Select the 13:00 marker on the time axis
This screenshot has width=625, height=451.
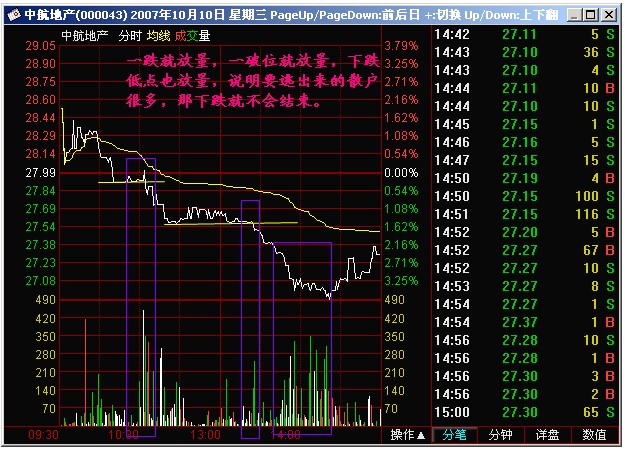pyautogui.click(x=204, y=435)
